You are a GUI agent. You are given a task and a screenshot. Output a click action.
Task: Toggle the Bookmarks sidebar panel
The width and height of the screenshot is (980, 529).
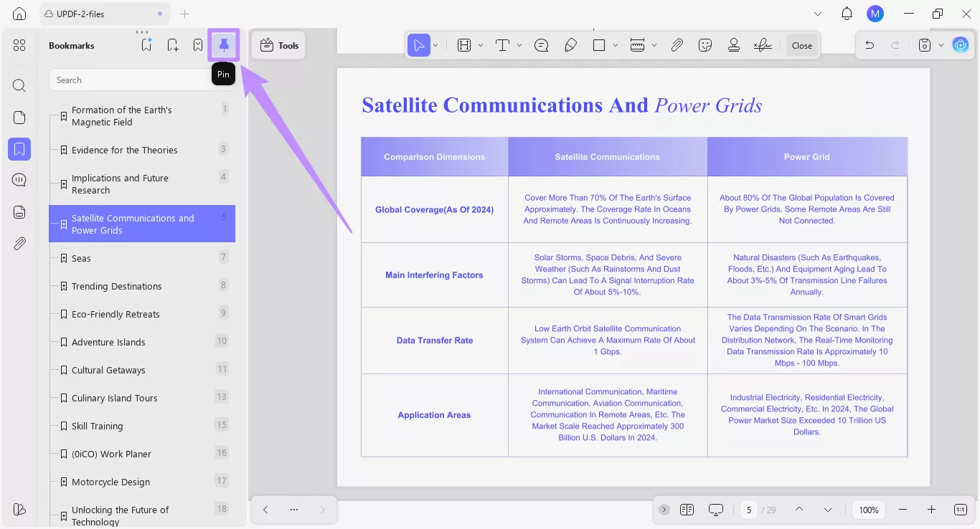(x=19, y=149)
